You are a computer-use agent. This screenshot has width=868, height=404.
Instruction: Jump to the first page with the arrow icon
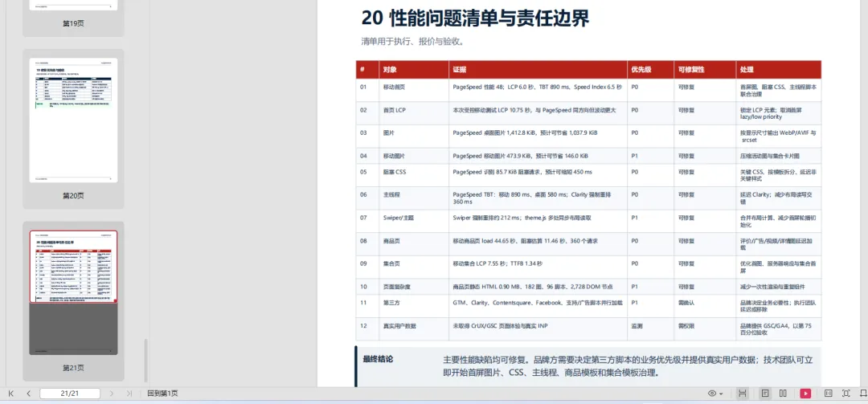[x=10, y=394]
